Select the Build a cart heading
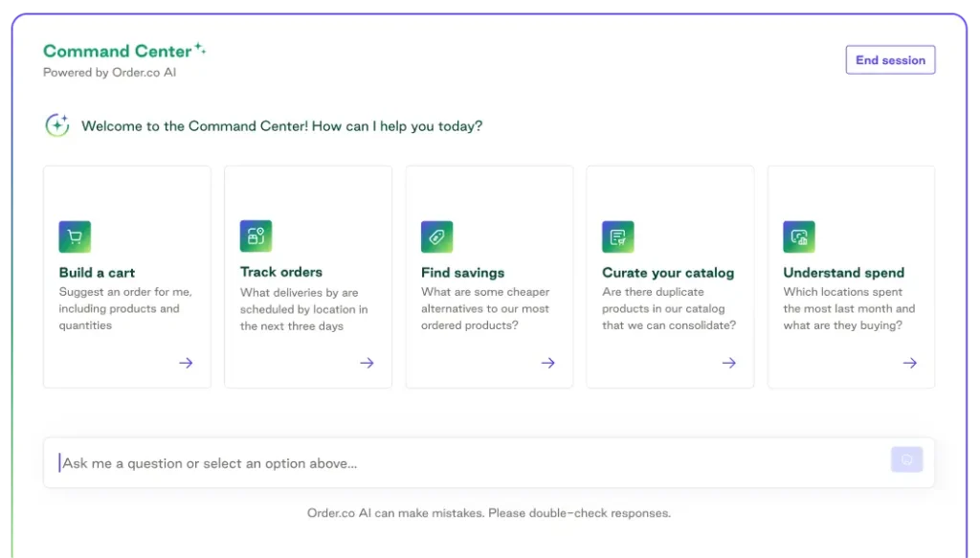Image resolution: width=980 pixels, height=558 pixels. tap(97, 273)
